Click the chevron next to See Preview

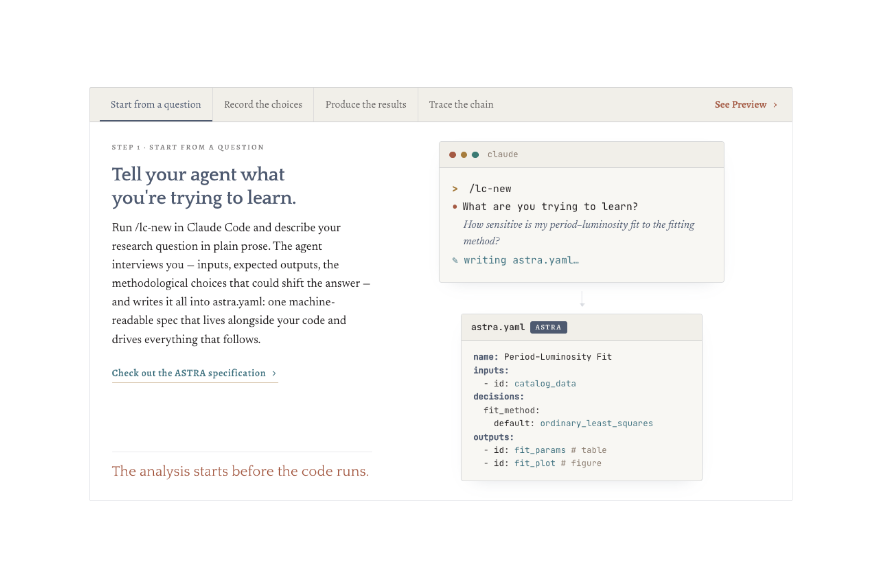click(x=775, y=105)
